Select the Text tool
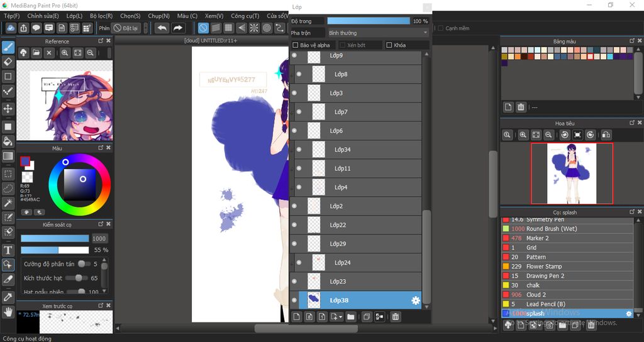Screen dimensions: 644x342 tap(8, 250)
